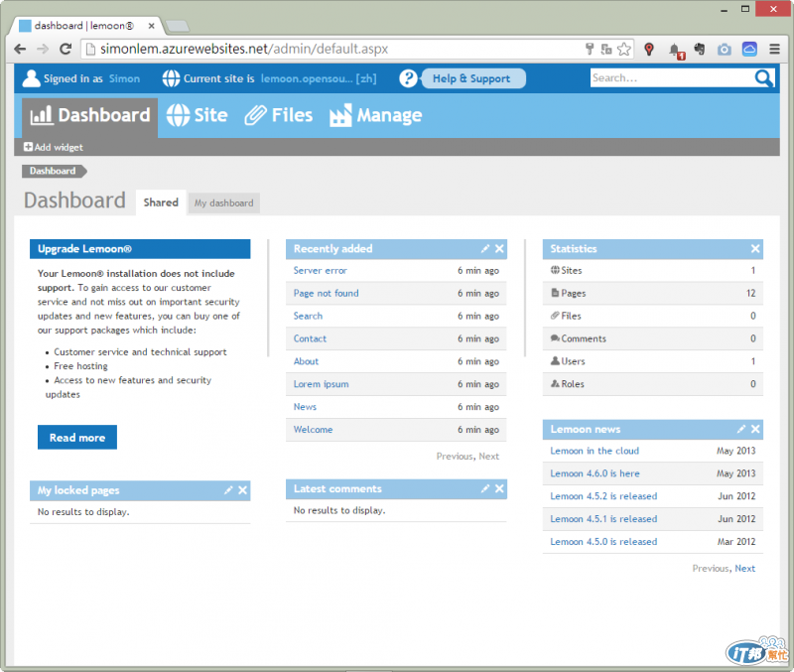Click the Roles statistics row
Image resolution: width=794 pixels, height=672 pixels.
tap(653, 384)
